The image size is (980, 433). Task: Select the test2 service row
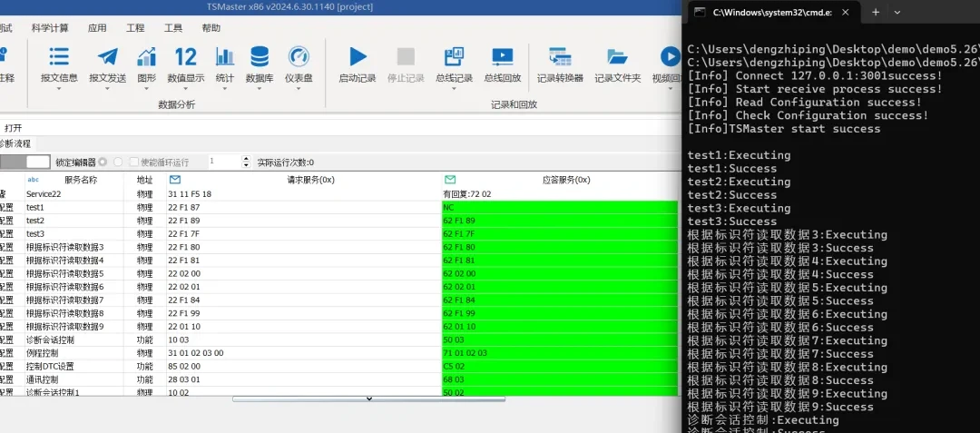point(338,221)
